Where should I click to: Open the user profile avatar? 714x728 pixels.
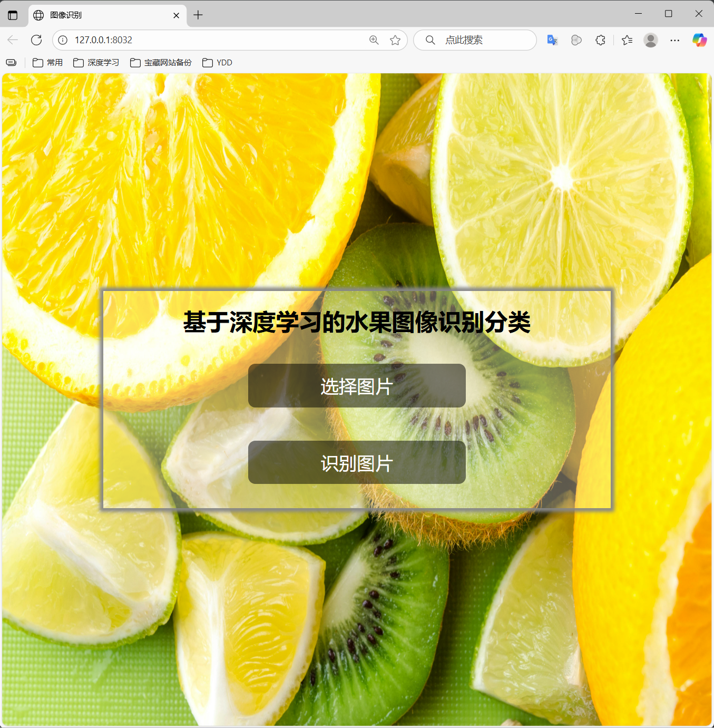651,40
